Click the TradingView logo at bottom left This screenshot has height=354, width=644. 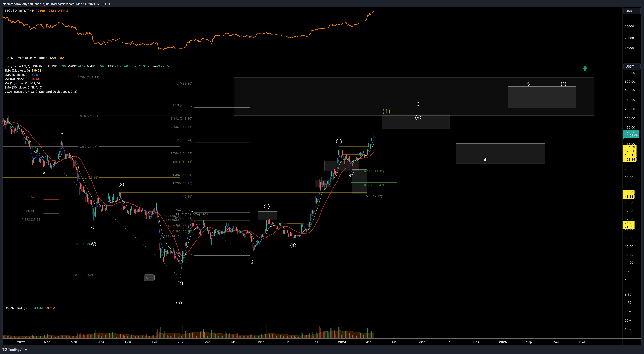[x=14, y=350]
